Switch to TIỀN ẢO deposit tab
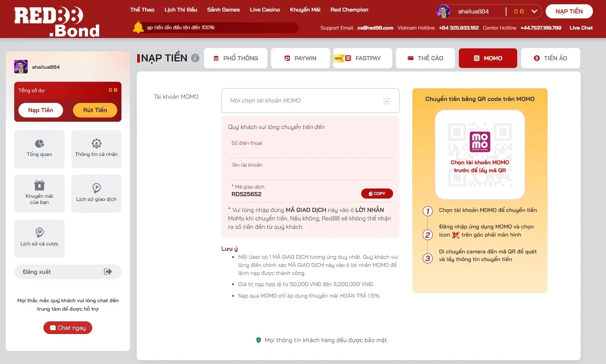This screenshot has width=606, height=364. coord(551,58)
